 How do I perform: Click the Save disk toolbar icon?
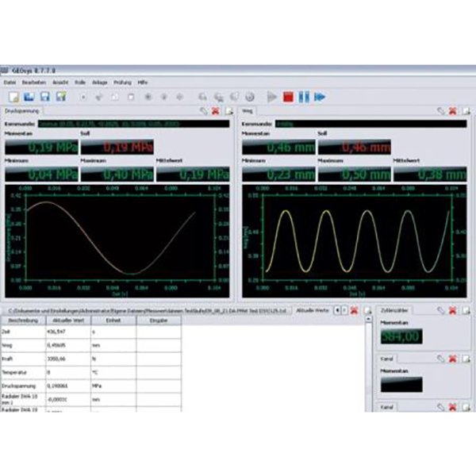[44, 97]
